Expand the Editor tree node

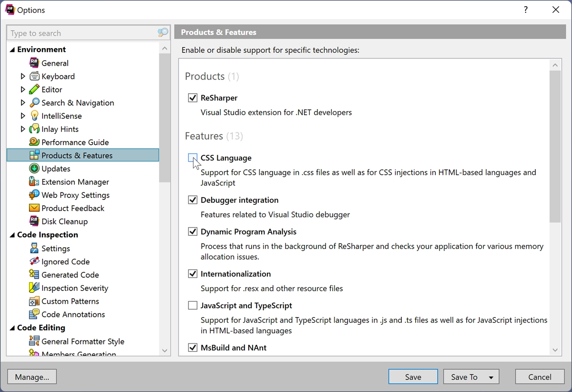pos(23,90)
